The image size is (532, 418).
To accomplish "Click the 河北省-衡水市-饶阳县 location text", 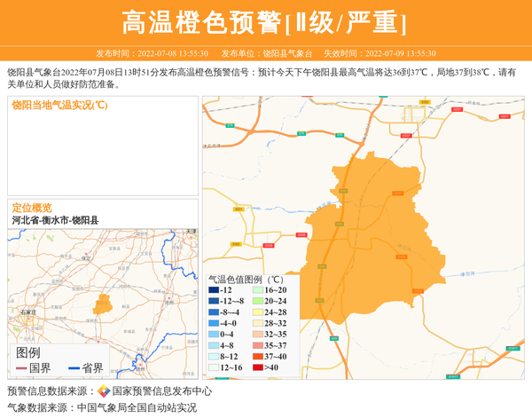I will 55,220.
